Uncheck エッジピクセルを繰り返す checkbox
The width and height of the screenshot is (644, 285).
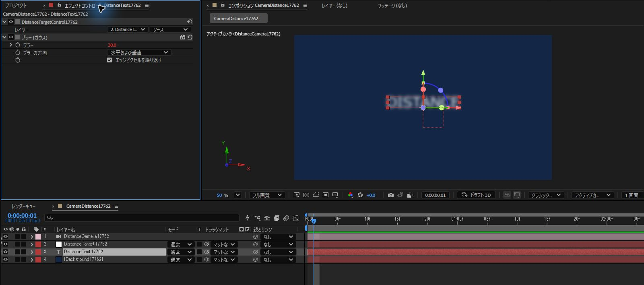click(109, 60)
